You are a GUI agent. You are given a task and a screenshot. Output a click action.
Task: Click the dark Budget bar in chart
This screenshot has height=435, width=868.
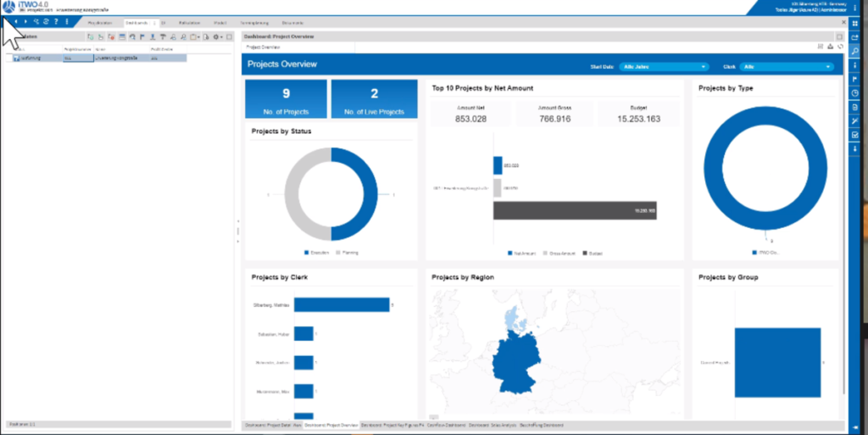point(575,210)
